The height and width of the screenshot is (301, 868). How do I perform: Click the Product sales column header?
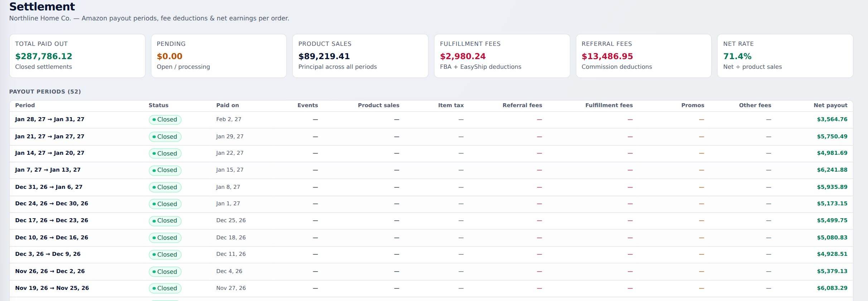pyautogui.click(x=378, y=105)
